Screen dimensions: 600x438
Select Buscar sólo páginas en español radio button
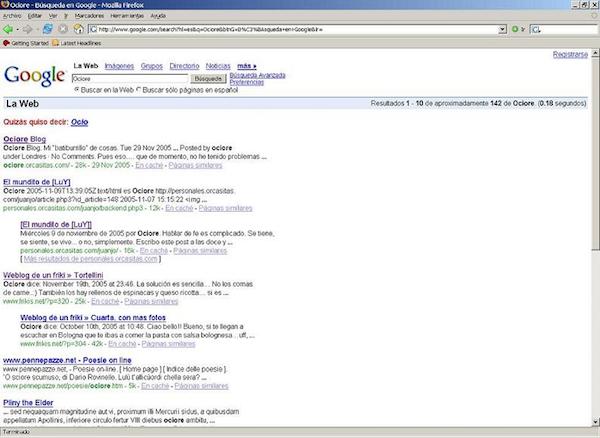[x=139, y=90]
